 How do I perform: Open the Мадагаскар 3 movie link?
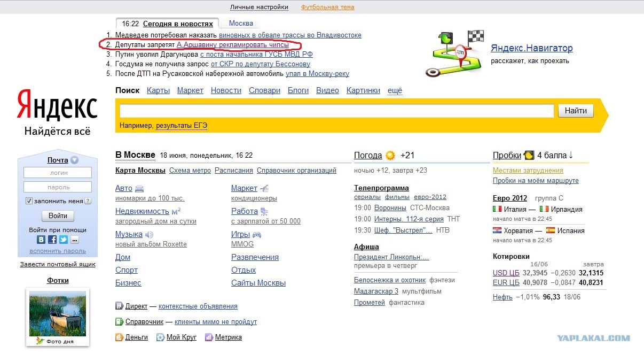tap(376, 291)
